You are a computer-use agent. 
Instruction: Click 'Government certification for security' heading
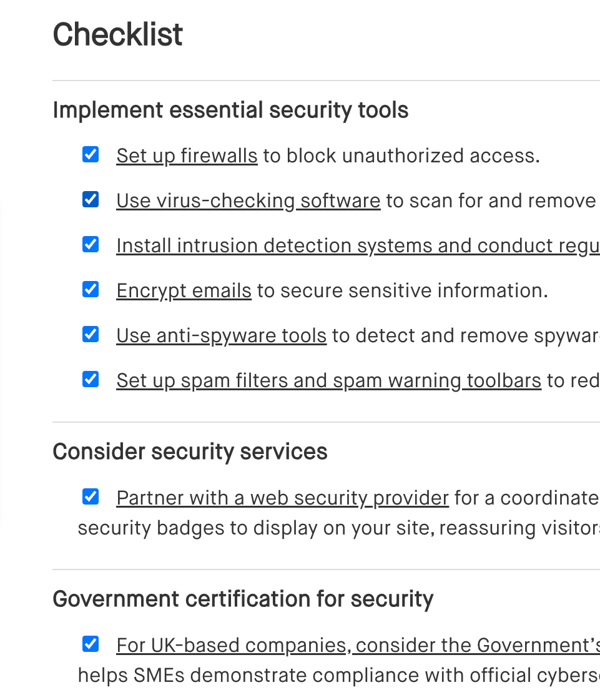pos(243,599)
